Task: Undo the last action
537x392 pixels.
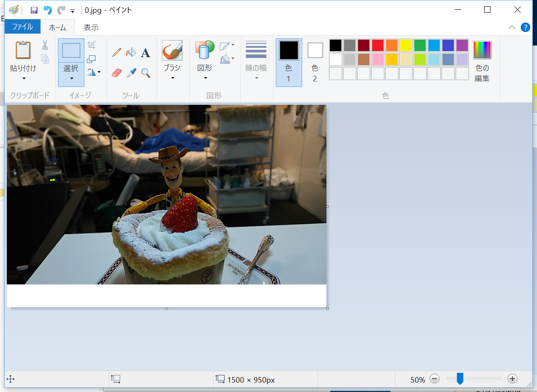Action: (47, 10)
